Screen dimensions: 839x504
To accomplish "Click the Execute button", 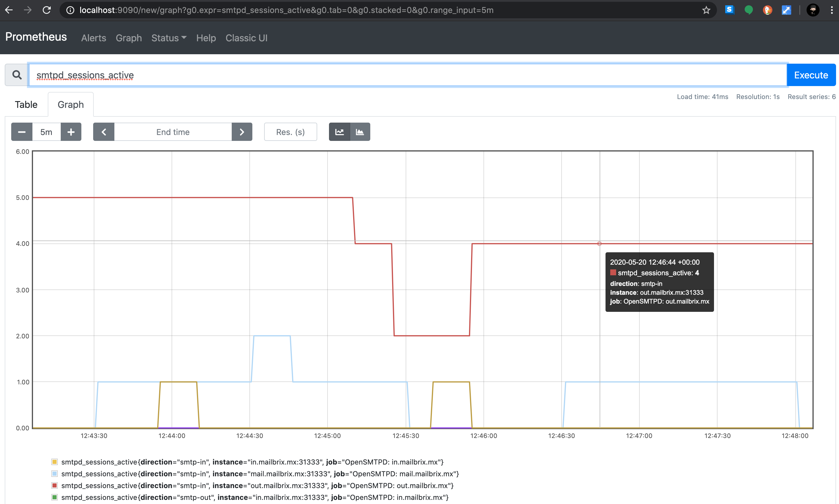I will (811, 75).
